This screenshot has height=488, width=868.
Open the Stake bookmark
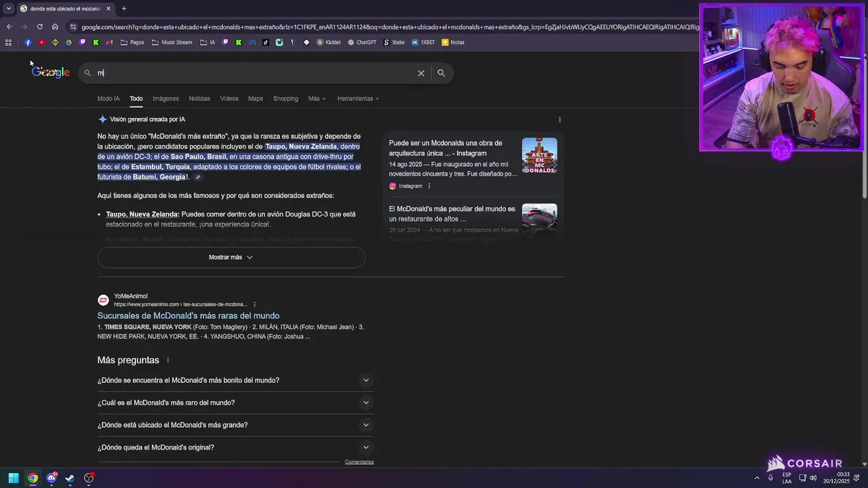click(394, 42)
